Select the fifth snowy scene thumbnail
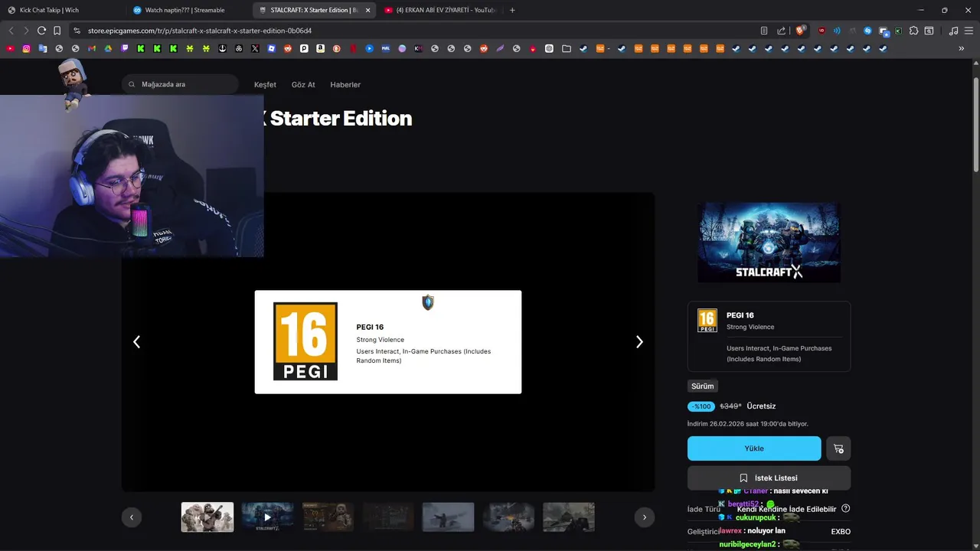This screenshot has width=980, height=551. (448, 517)
